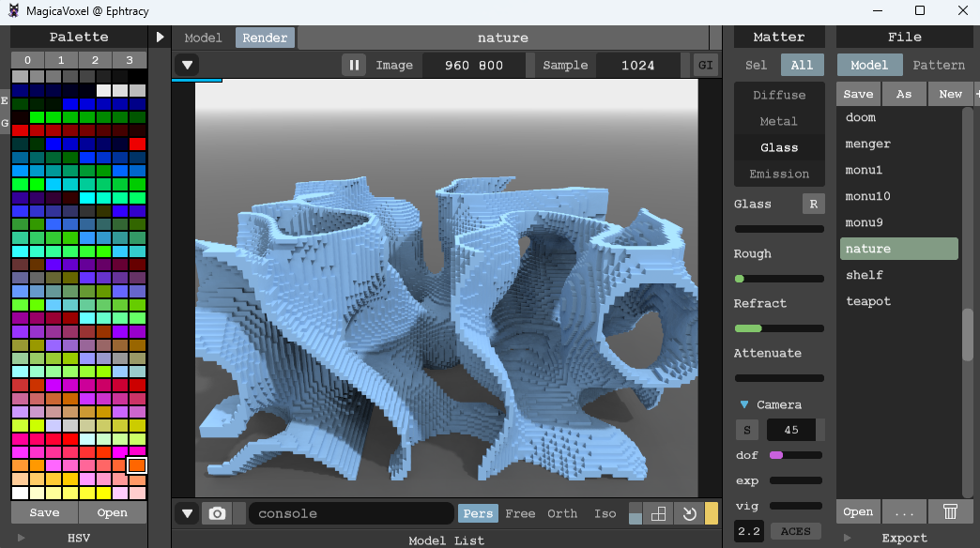980x548 pixels.
Task: Take a snapshot with the camera icon
Action: [x=217, y=513]
